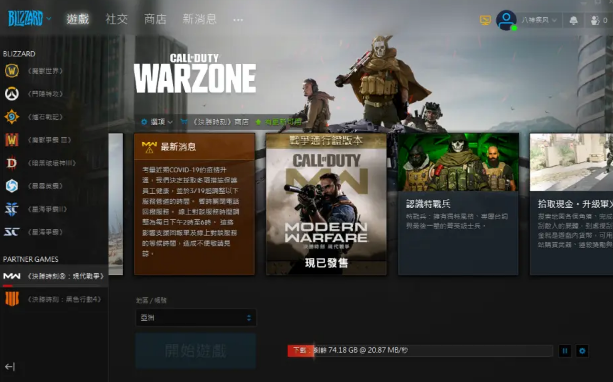This screenshot has width=613, height=382.
Task: Click the 《暗黑破壞神III》 game label
Action: [51, 163]
